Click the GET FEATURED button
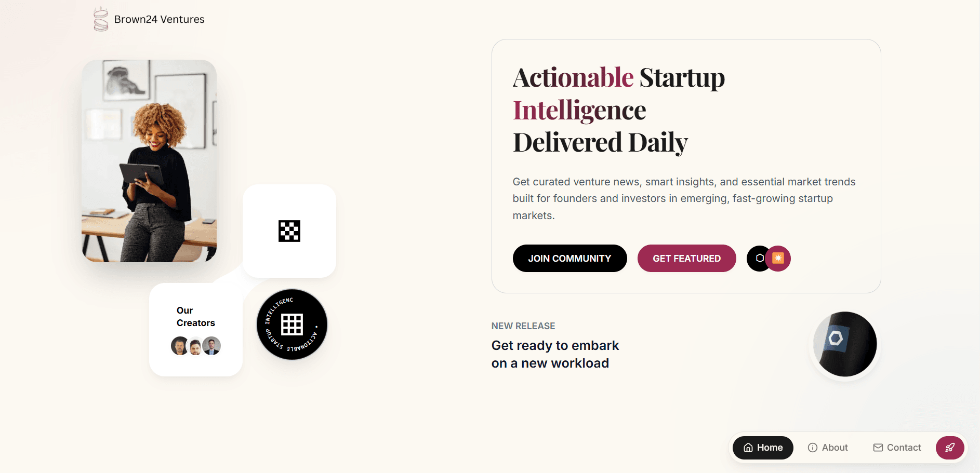The height and width of the screenshot is (473, 980). [x=686, y=258]
